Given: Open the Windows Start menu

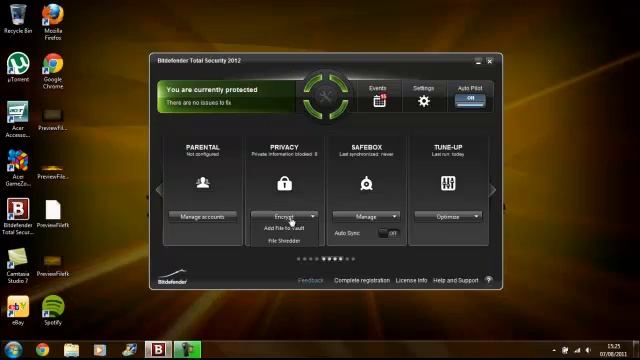Looking at the screenshot, I should (x=13, y=350).
